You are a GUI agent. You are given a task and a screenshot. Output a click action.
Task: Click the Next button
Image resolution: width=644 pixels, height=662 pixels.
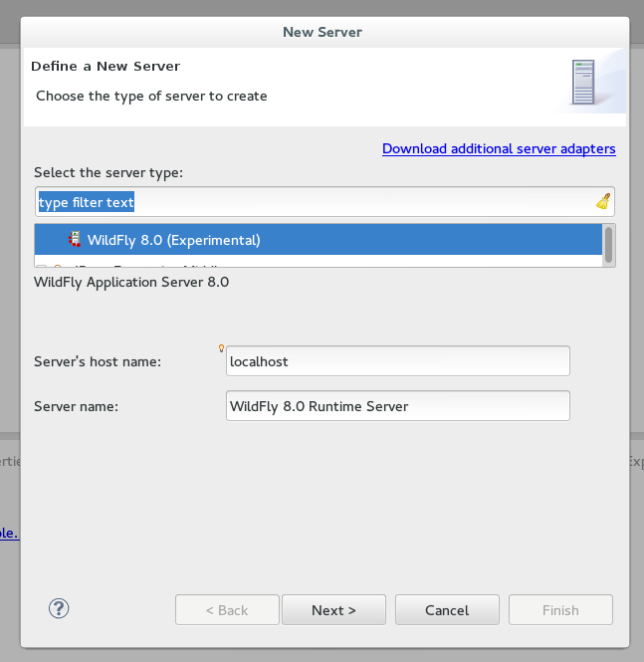[333, 609]
